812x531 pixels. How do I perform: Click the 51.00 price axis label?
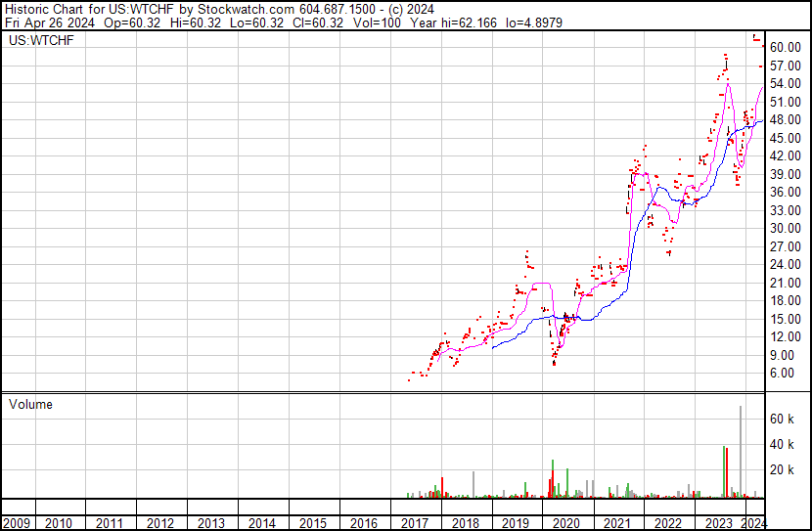pyautogui.click(x=786, y=102)
